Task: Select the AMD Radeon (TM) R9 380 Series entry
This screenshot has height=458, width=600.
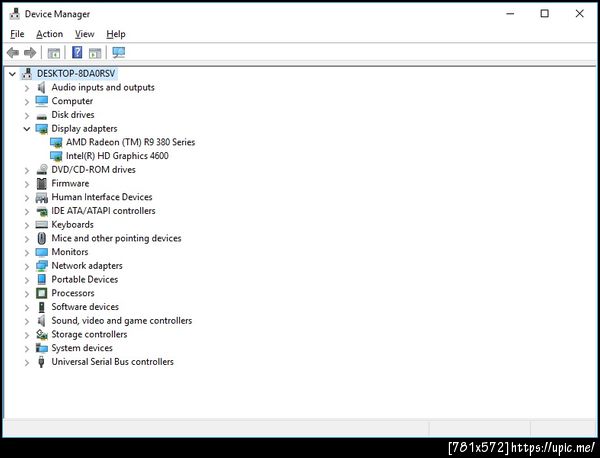Action: pos(130,142)
